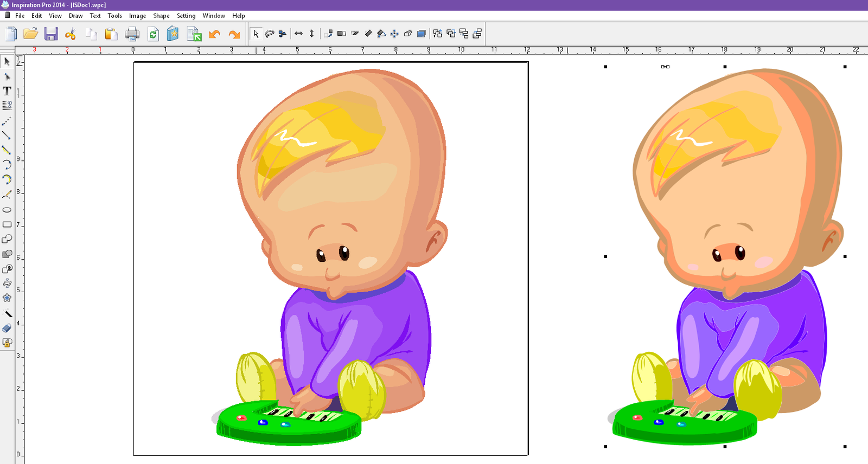Screen dimensions: 868x464
Task: Save the document with floppy disk icon
Action: pyautogui.click(x=51, y=34)
